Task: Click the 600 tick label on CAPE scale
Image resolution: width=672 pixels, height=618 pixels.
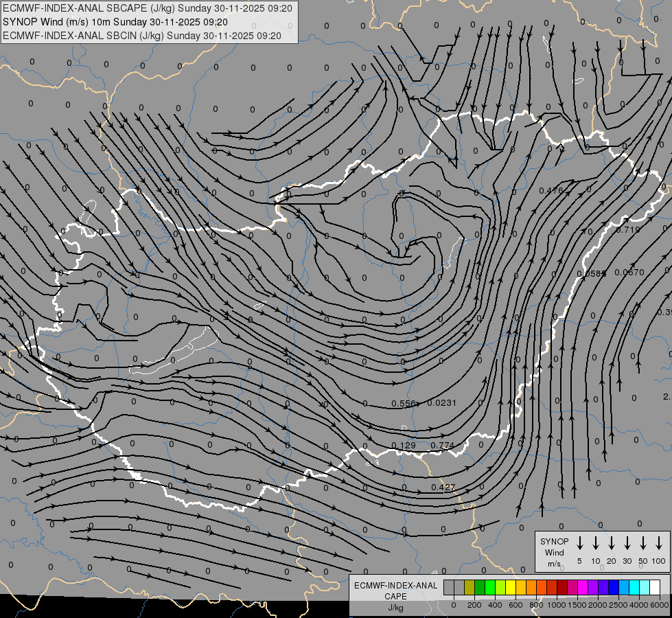Action: click(x=515, y=605)
